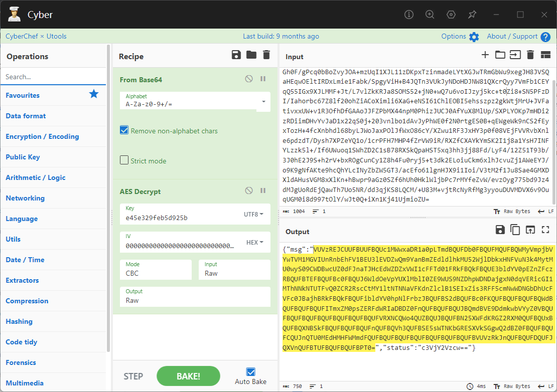Open the Options gear icon
557x392 pixels.
point(474,37)
